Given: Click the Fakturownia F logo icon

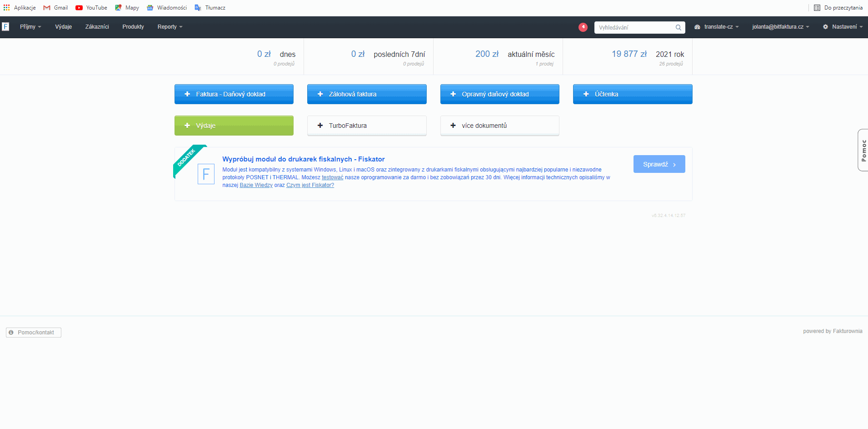Looking at the screenshot, I should 5,27.
